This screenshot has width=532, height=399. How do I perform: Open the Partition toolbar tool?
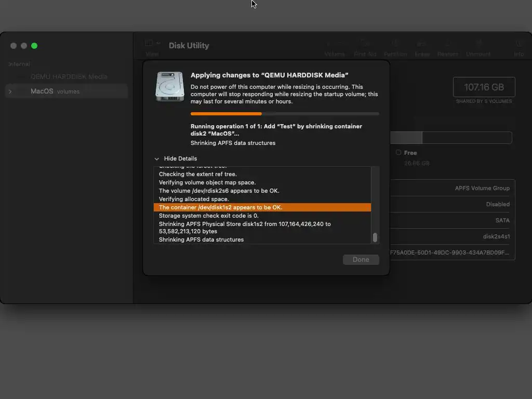395,44
